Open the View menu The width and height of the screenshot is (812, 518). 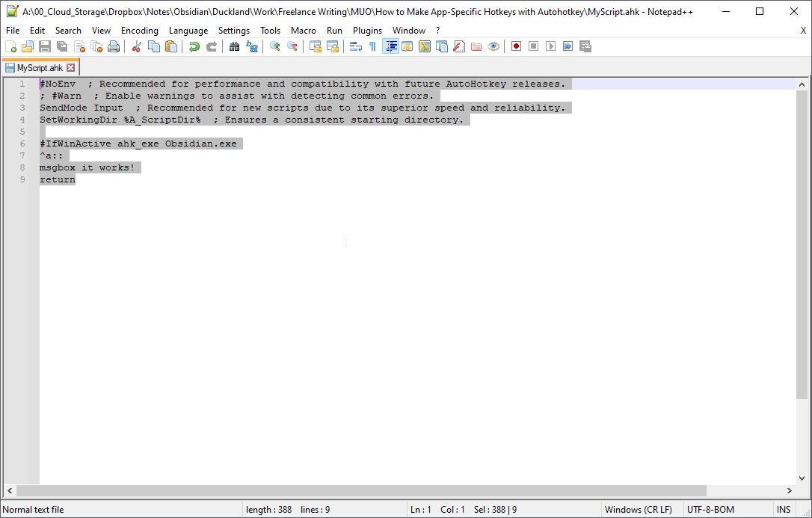click(x=101, y=31)
